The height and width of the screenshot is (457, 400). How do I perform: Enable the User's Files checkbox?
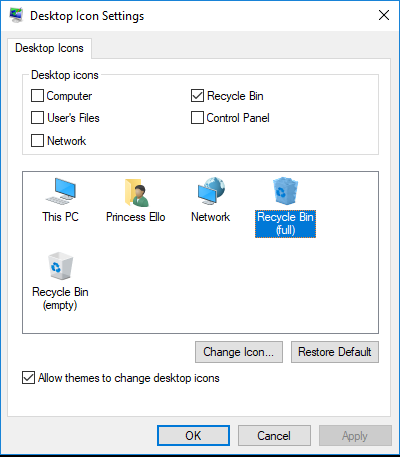(x=37, y=118)
